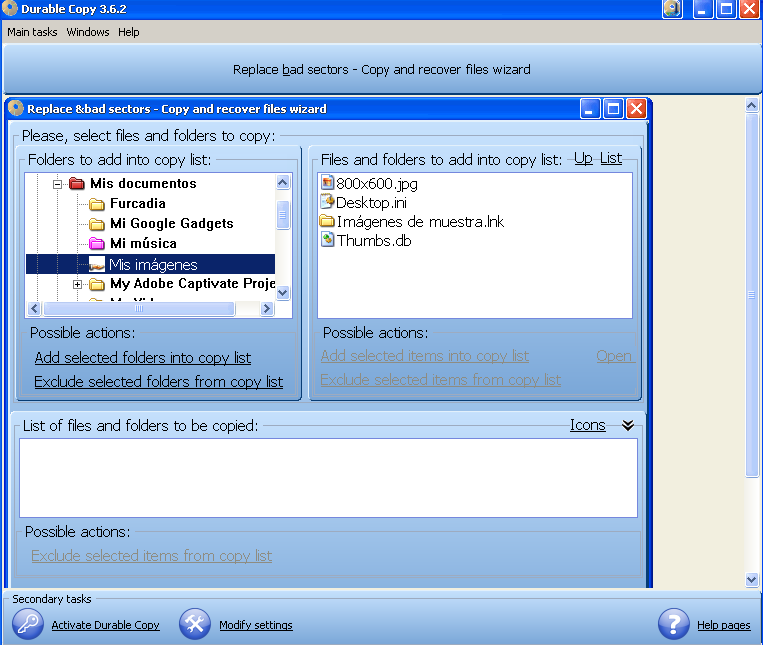Click folder tree horizontal scroll right arrow
763x645 pixels.
click(267, 308)
